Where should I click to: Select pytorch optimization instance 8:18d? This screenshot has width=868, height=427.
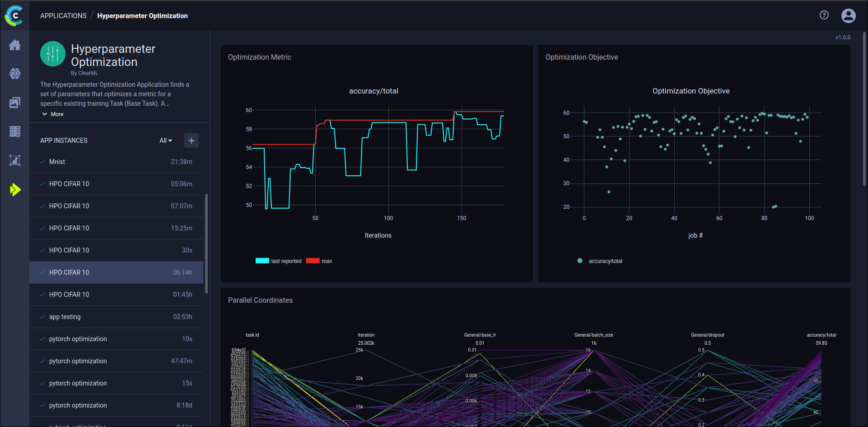pos(116,405)
